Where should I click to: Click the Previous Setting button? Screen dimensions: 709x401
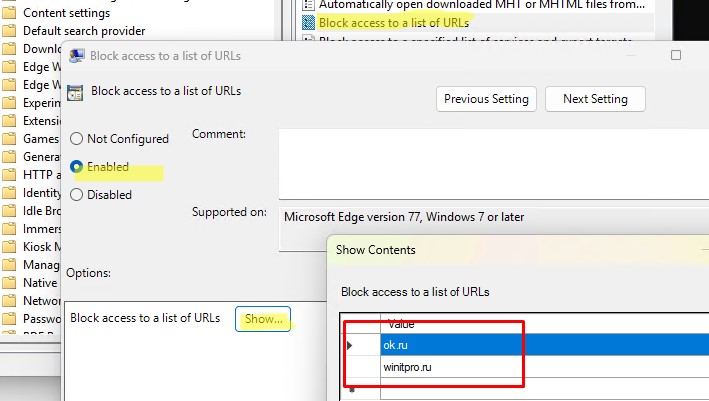coord(486,99)
